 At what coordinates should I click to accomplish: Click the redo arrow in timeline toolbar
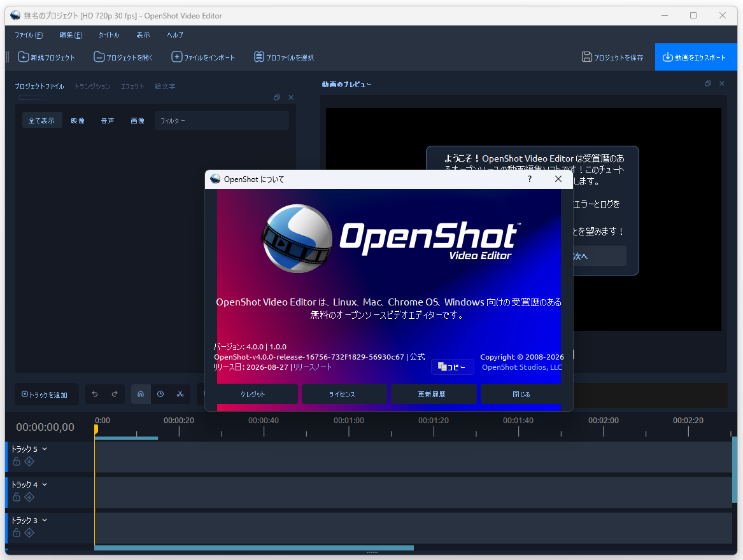(x=115, y=394)
